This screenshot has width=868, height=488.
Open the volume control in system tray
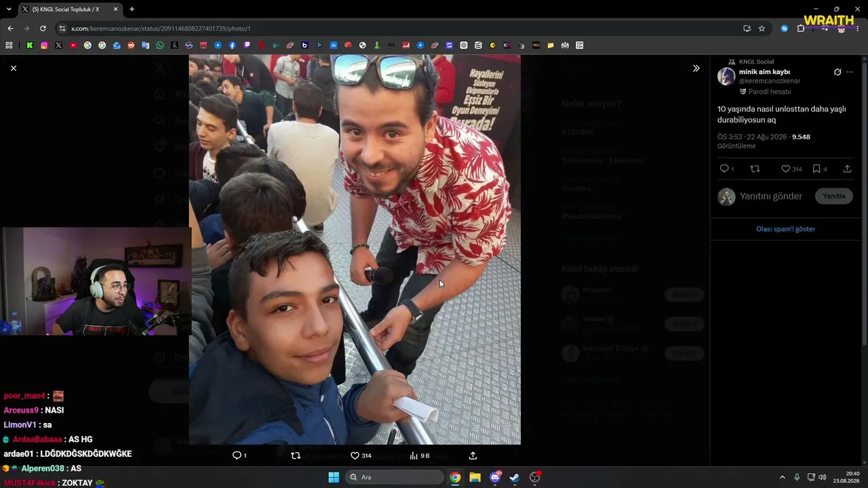[x=823, y=477]
